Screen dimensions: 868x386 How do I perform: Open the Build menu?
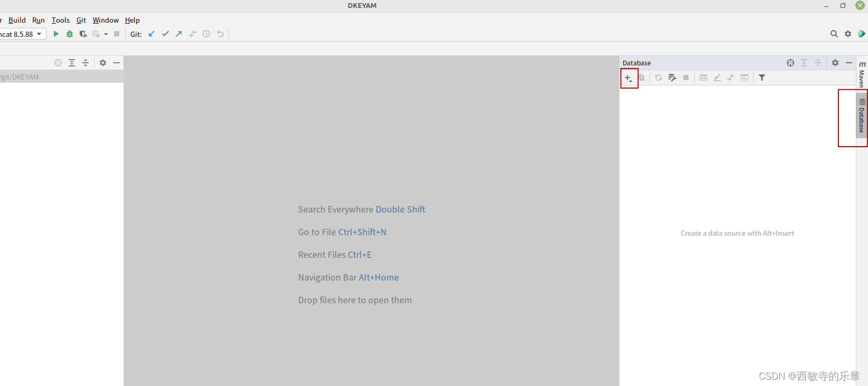click(17, 20)
